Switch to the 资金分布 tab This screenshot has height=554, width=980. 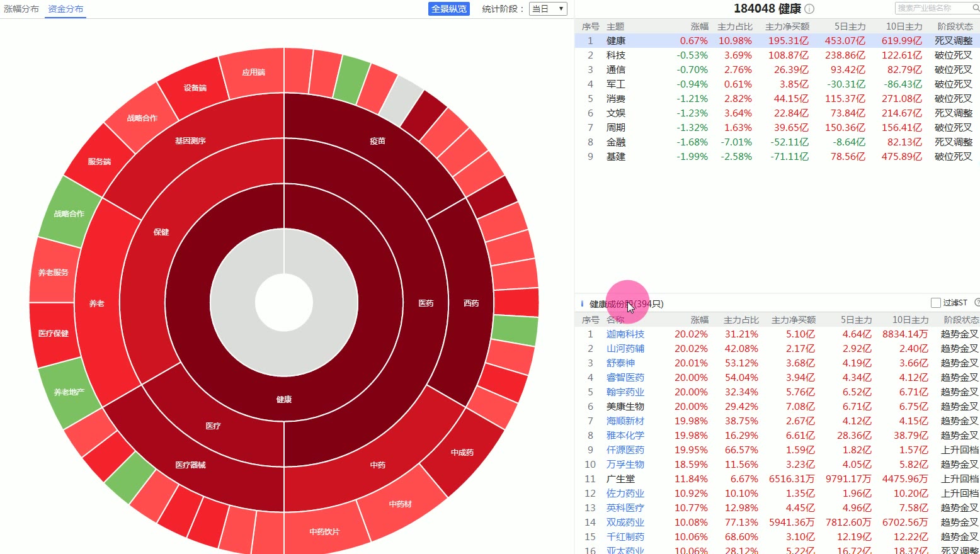tap(66, 9)
